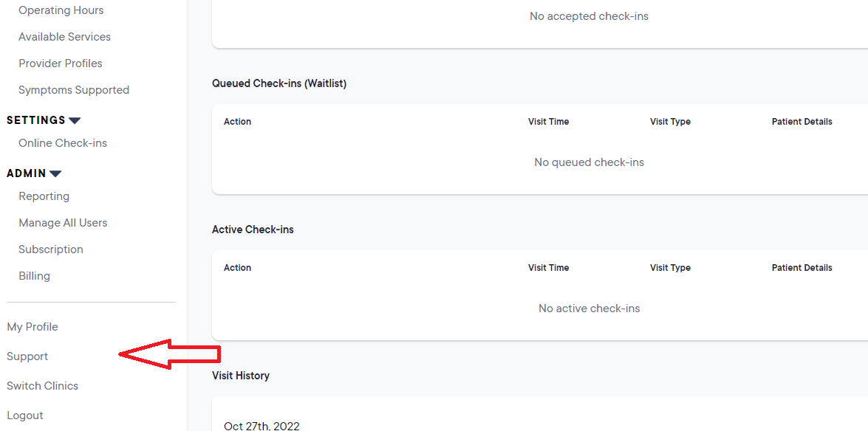Go to Billing page
Image resolution: width=868 pixels, height=431 pixels.
(34, 276)
